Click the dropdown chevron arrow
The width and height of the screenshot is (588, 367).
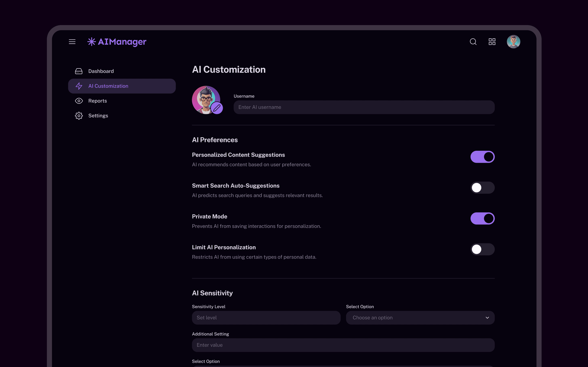pyautogui.click(x=487, y=318)
